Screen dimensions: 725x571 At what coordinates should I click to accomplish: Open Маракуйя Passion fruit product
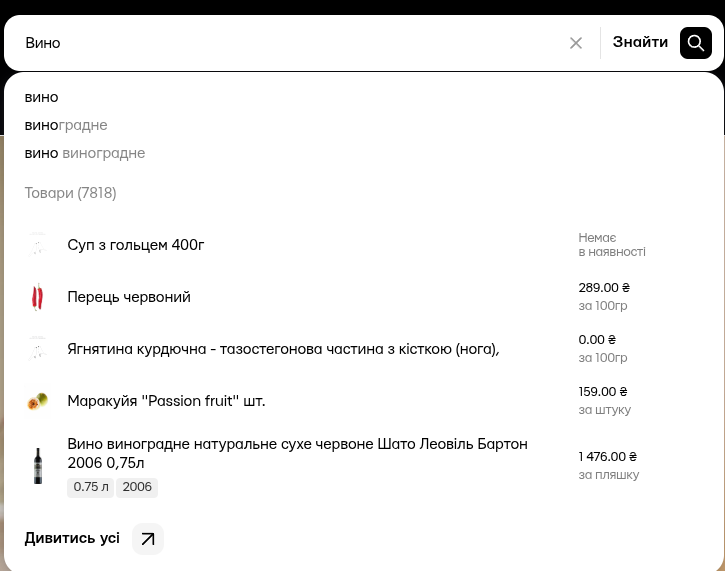point(166,401)
